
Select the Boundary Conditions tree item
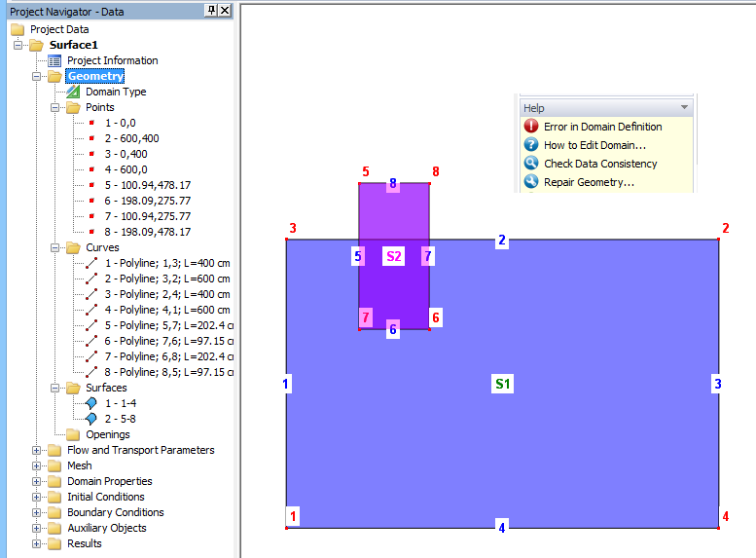coord(115,512)
